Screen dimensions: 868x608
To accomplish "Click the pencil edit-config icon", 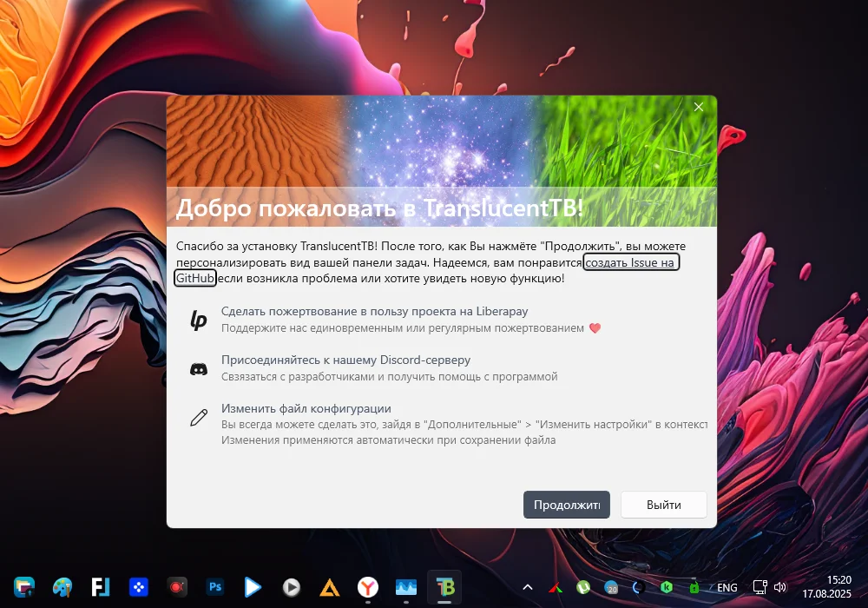I will 199,418.
